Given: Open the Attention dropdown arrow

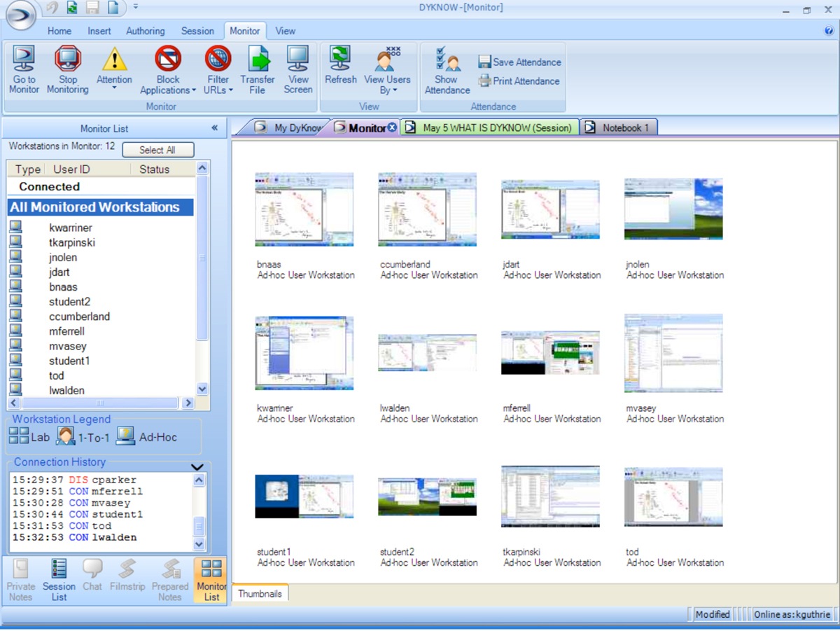Looking at the screenshot, I should coord(114,90).
